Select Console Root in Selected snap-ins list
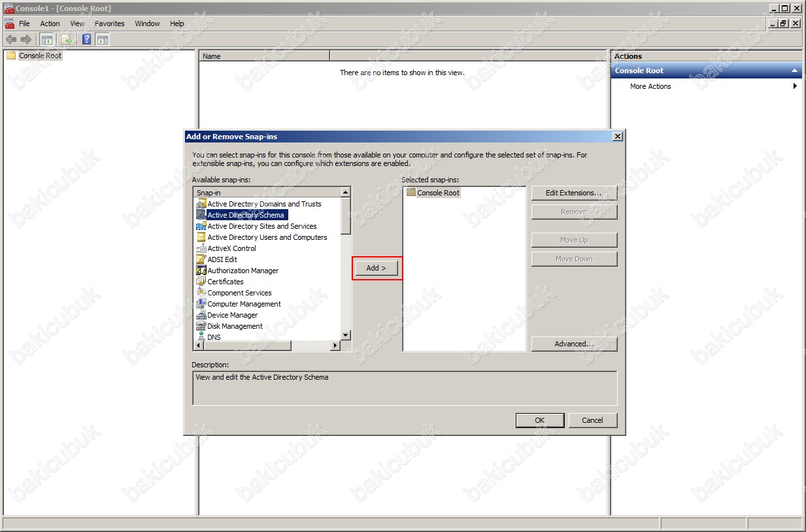The width and height of the screenshot is (806, 532). click(x=433, y=193)
